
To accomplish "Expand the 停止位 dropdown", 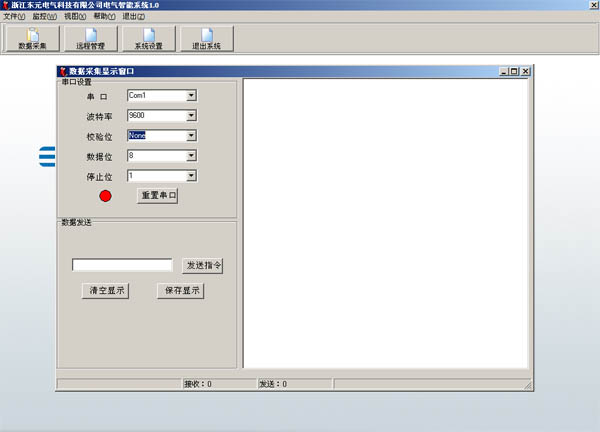I will pyautogui.click(x=191, y=176).
